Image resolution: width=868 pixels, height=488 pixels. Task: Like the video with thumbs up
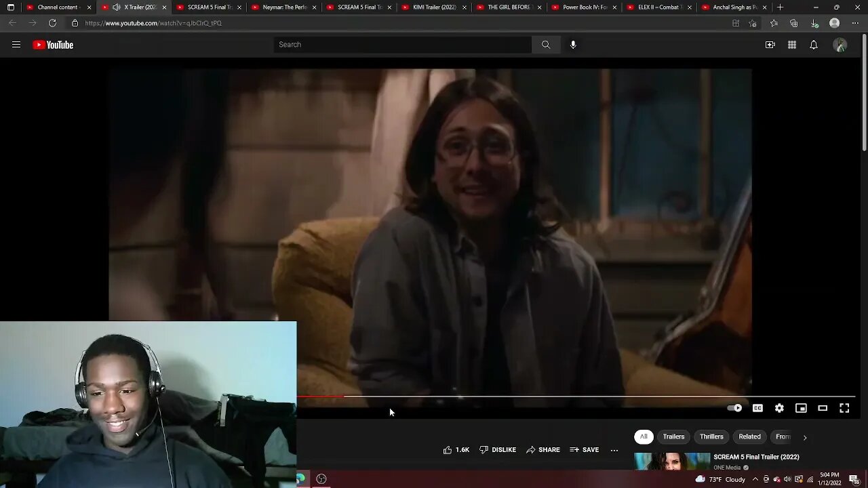click(456, 450)
